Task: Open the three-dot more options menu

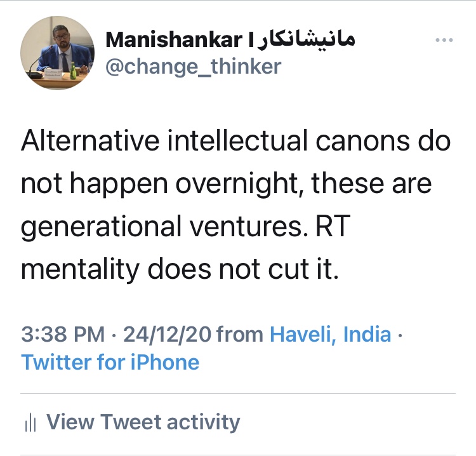Action: [444, 41]
